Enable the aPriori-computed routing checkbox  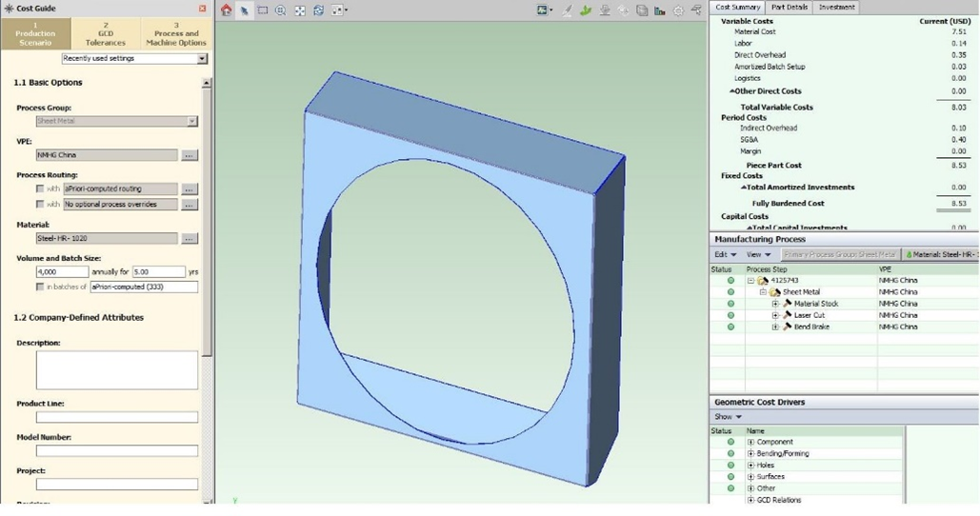[39, 189]
